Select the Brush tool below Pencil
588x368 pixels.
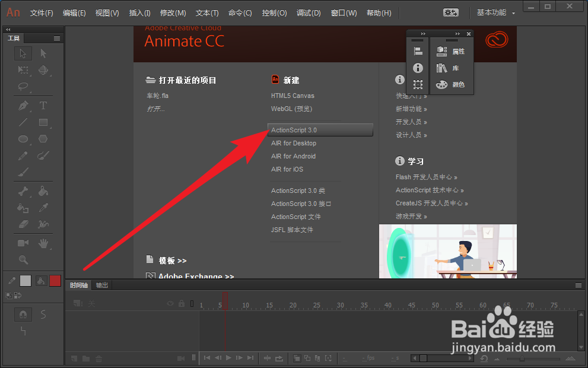pos(23,172)
